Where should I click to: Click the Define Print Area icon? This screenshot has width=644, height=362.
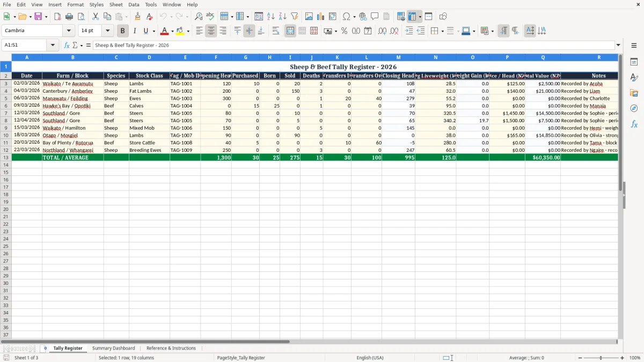[401, 17]
